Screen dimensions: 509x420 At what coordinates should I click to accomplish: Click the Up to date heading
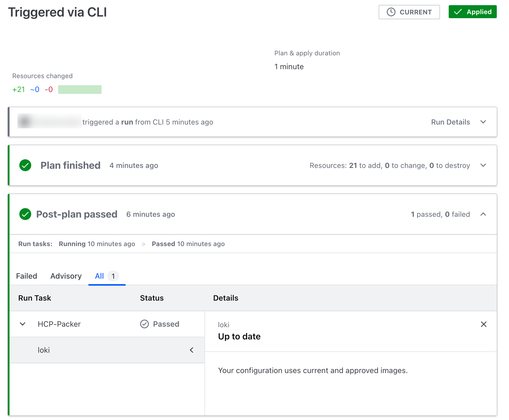point(239,336)
